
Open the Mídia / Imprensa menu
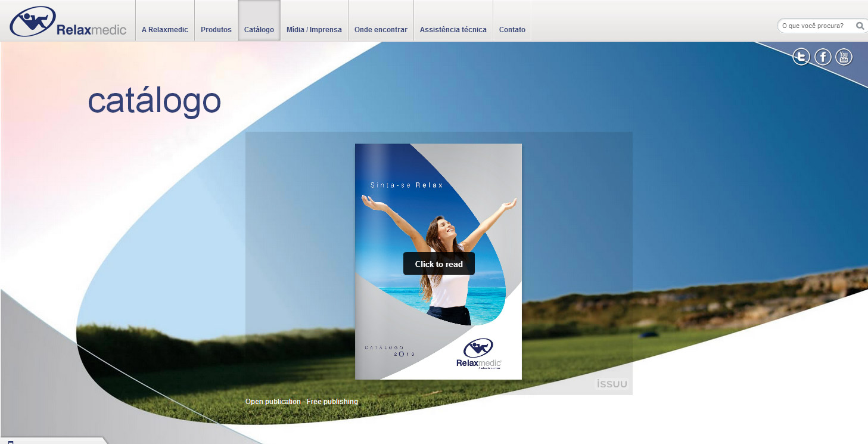pos(314,29)
